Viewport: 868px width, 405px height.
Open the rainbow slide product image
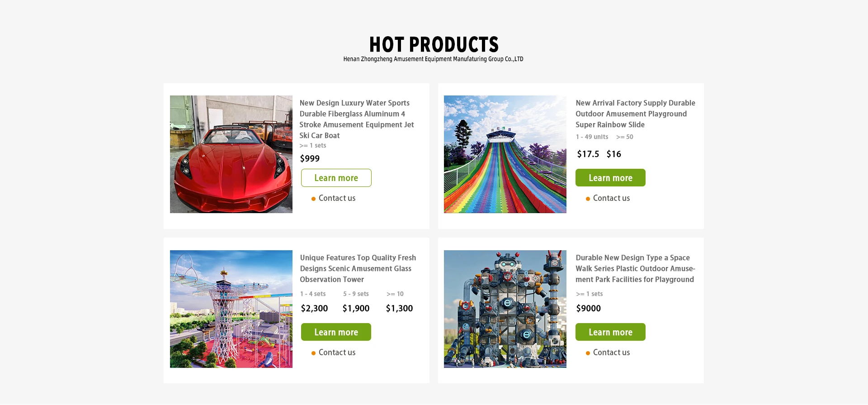[505, 154]
